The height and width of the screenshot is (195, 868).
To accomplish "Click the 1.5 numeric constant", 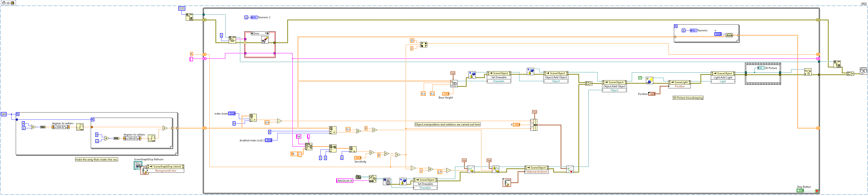I will pyautogui.click(x=439, y=172).
